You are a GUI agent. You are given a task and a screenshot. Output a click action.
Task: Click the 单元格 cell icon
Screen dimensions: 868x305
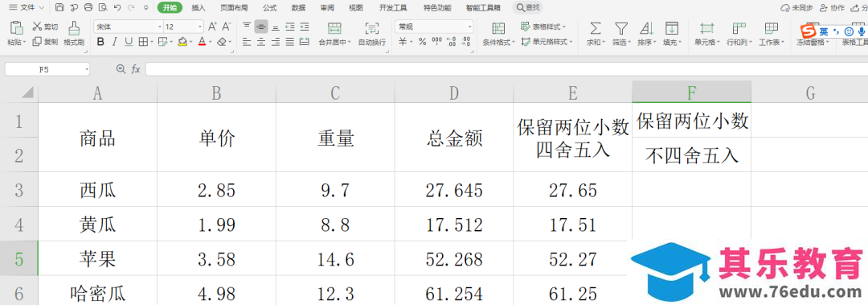[x=707, y=29]
